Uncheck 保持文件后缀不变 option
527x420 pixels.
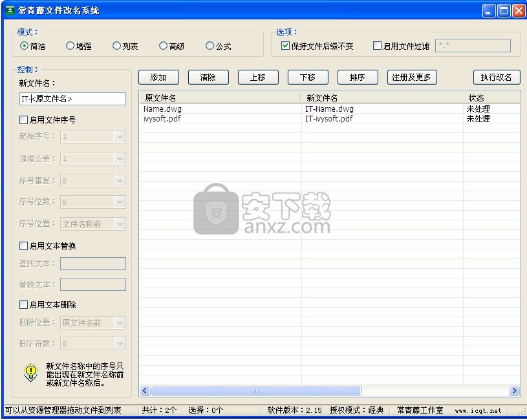(285, 46)
